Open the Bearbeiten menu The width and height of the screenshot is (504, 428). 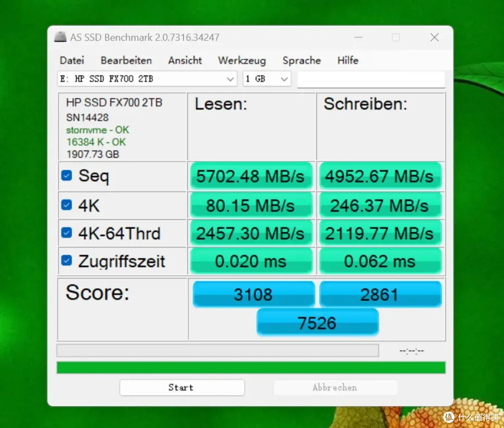[x=126, y=60]
